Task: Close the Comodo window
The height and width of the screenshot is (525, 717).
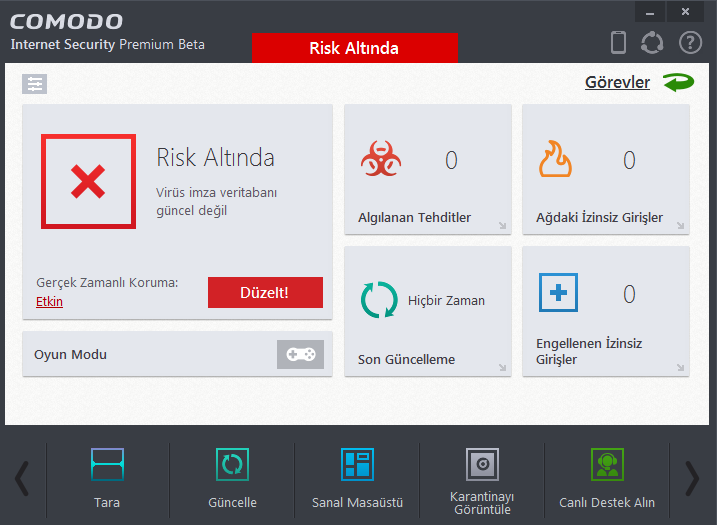Action: pos(685,12)
